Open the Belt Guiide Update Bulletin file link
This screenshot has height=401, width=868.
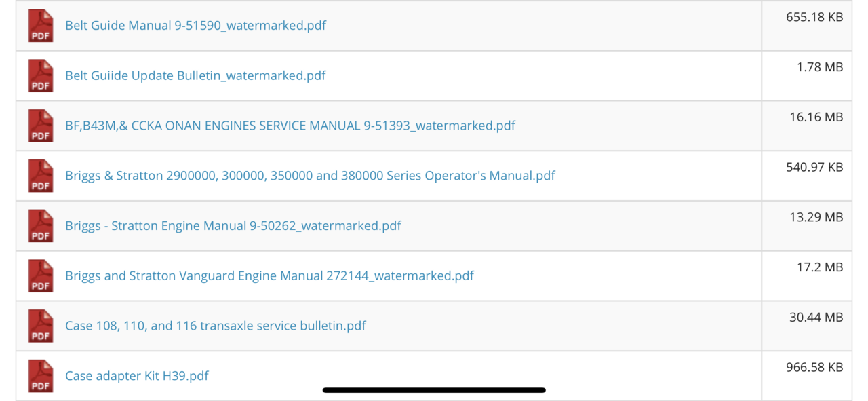(195, 75)
